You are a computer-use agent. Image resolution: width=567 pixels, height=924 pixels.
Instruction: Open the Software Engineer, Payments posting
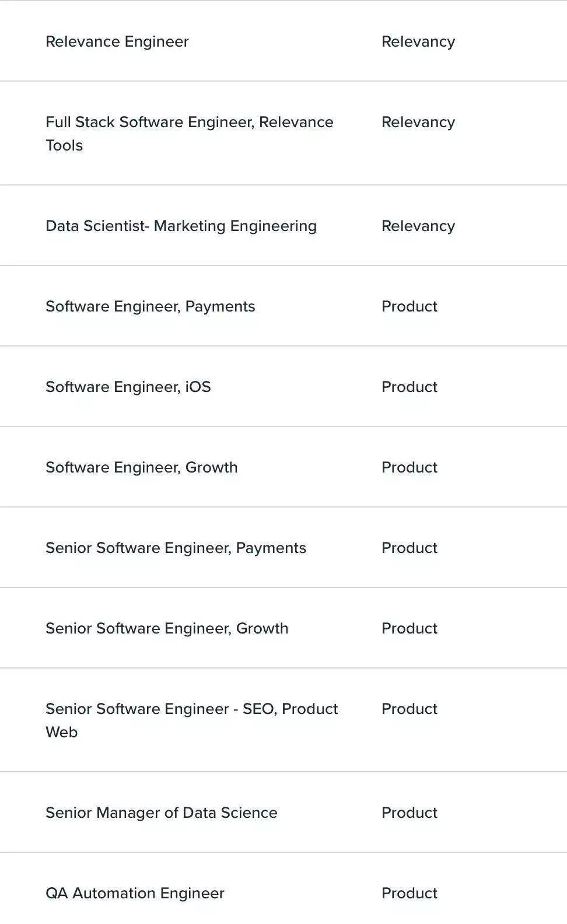pyautogui.click(x=150, y=306)
